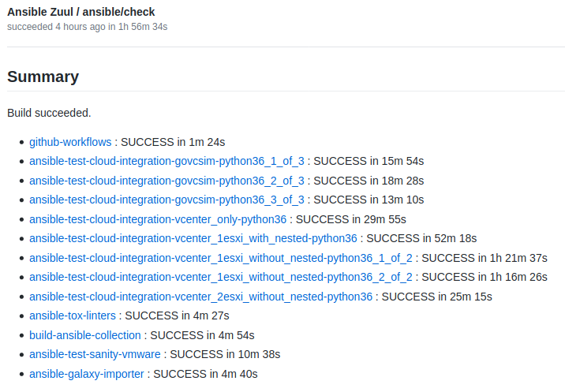
Task: Open govcsim-python36_3_of_3 integration job link
Action: coord(167,200)
